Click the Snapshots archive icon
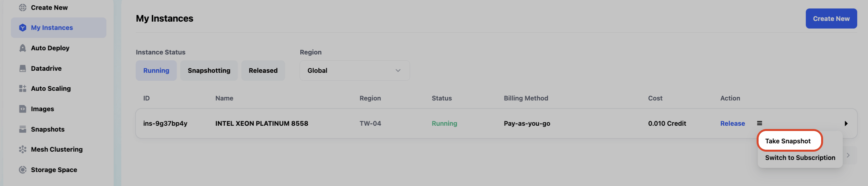868x186 pixels. click(x=23, y=129)
